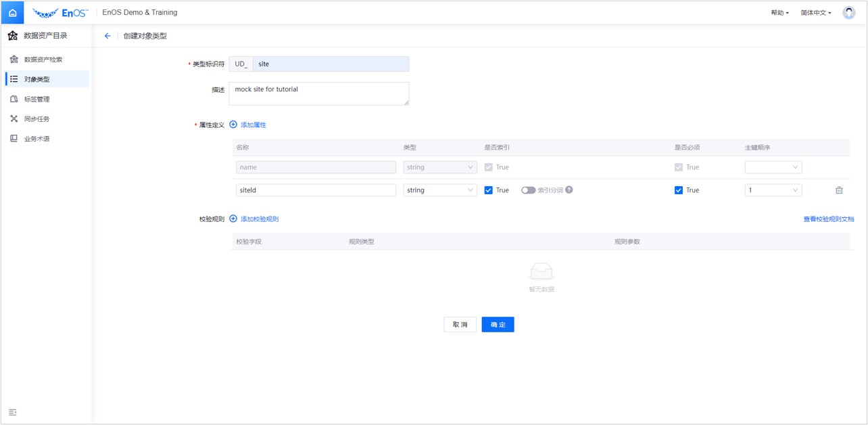868x425 pixels.
Task: Click the home icon in top-left corner
Action: [12, 12]
